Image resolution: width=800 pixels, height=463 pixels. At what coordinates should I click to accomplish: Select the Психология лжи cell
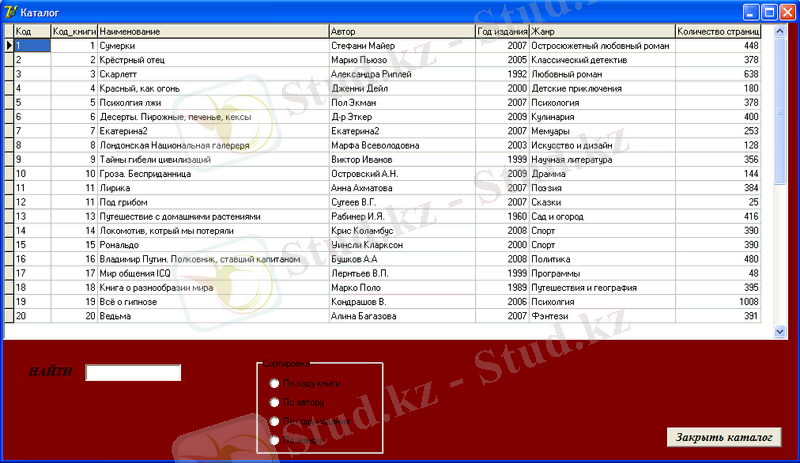[x=213, y=103]
